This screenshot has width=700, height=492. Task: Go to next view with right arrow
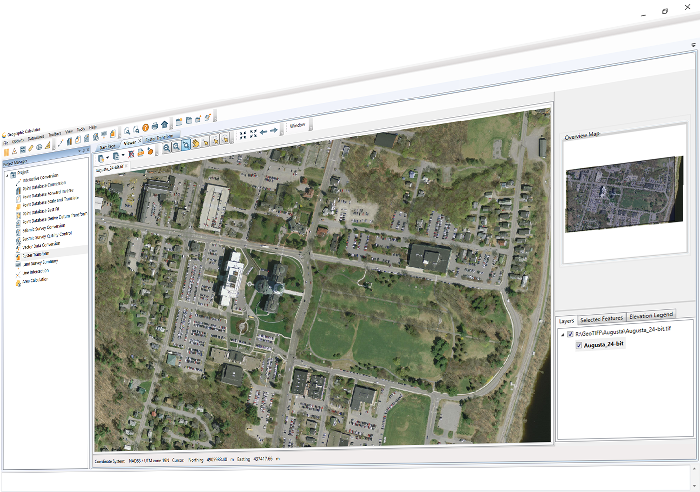coord(274,130)
